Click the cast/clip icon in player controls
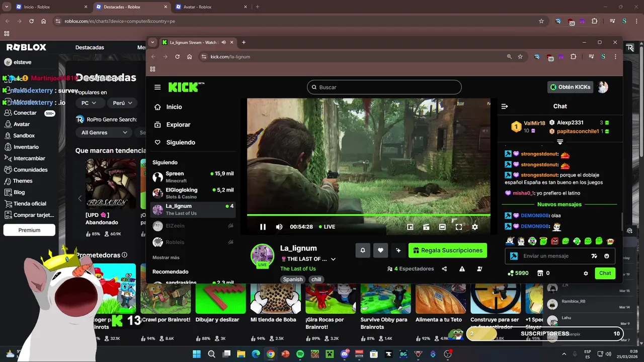Screen dimensions: 644x362 [x=426, y=227]
